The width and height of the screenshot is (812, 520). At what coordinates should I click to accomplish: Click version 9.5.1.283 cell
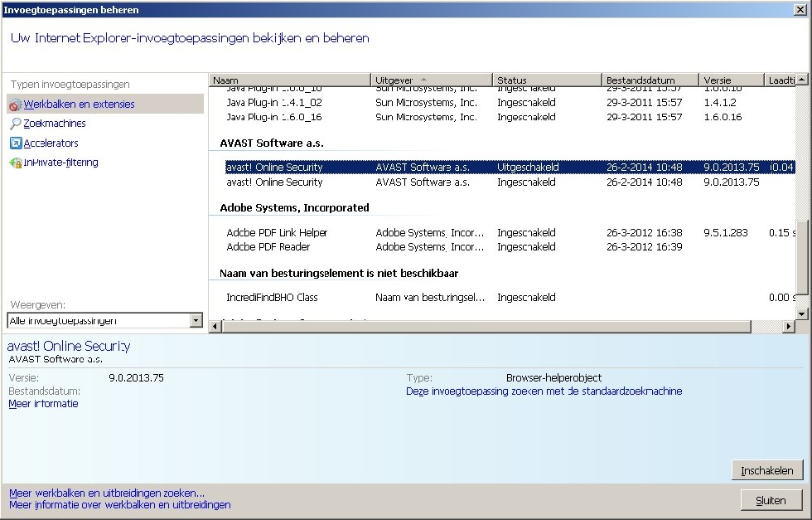pyautogui.click(x=726, y=233)
